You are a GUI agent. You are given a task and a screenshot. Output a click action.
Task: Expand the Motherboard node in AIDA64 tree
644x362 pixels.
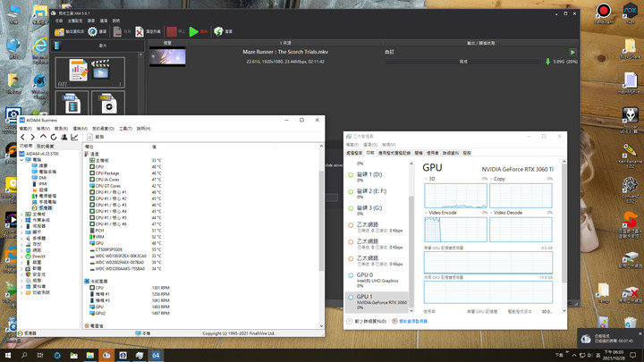22,215
